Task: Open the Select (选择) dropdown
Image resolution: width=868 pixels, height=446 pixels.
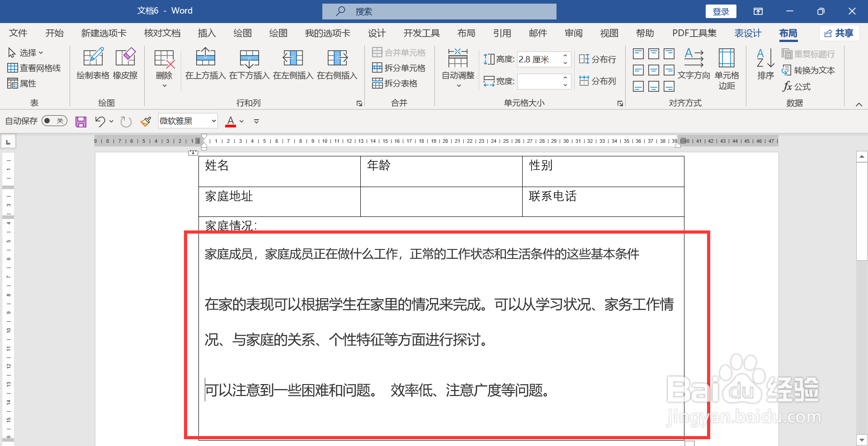Action: tap(25, 52)
